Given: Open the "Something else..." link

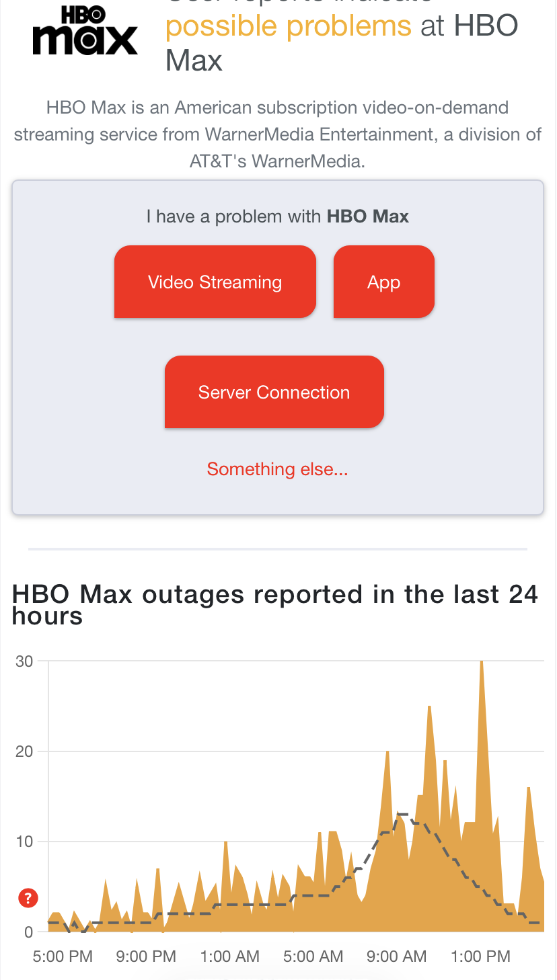Looking at the screenshot, I should (x=277, y=469).
